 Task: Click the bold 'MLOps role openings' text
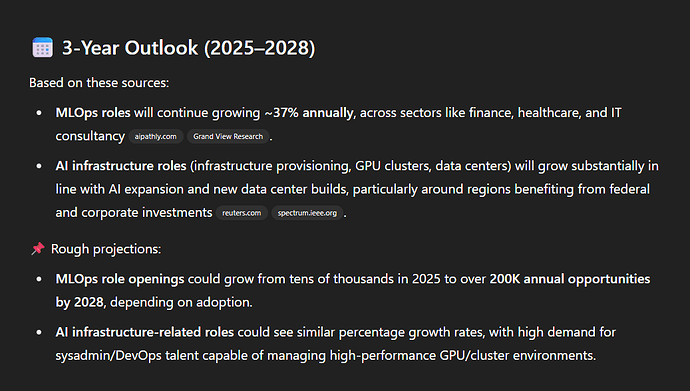click(120, 279)
